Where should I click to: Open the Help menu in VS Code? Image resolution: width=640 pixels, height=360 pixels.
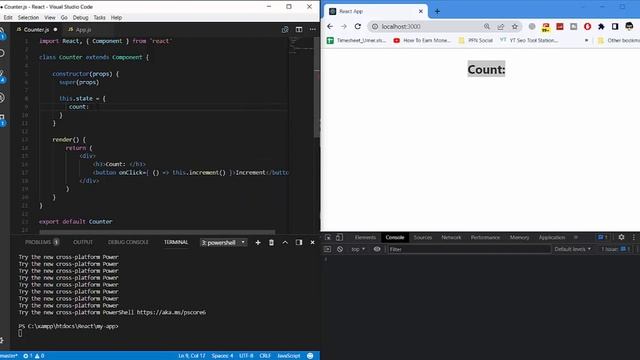pos(116,18)
